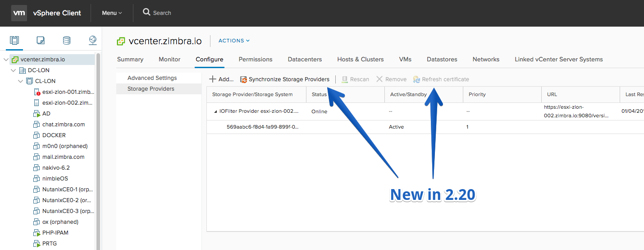Select the 569aabc6-f8d4 provider row
The height and width of the screenshot is (250, 644).
point(425,127)
